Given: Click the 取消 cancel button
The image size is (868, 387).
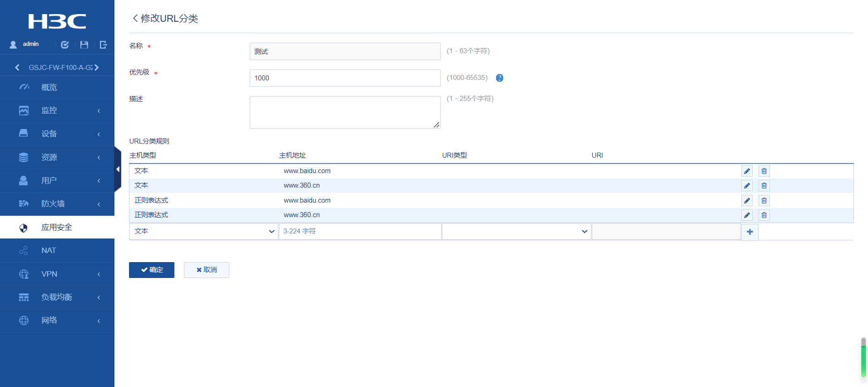Looking at the screenshot, I should (x=207, y=270).
